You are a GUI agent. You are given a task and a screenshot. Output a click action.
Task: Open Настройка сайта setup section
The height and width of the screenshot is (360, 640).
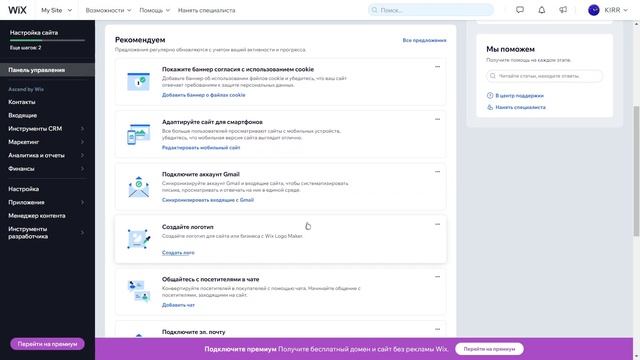34,33
